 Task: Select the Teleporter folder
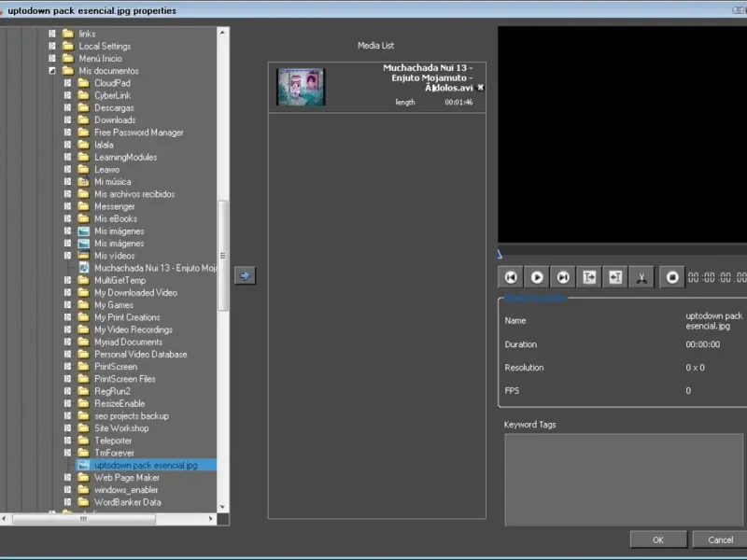coord(113,441)
